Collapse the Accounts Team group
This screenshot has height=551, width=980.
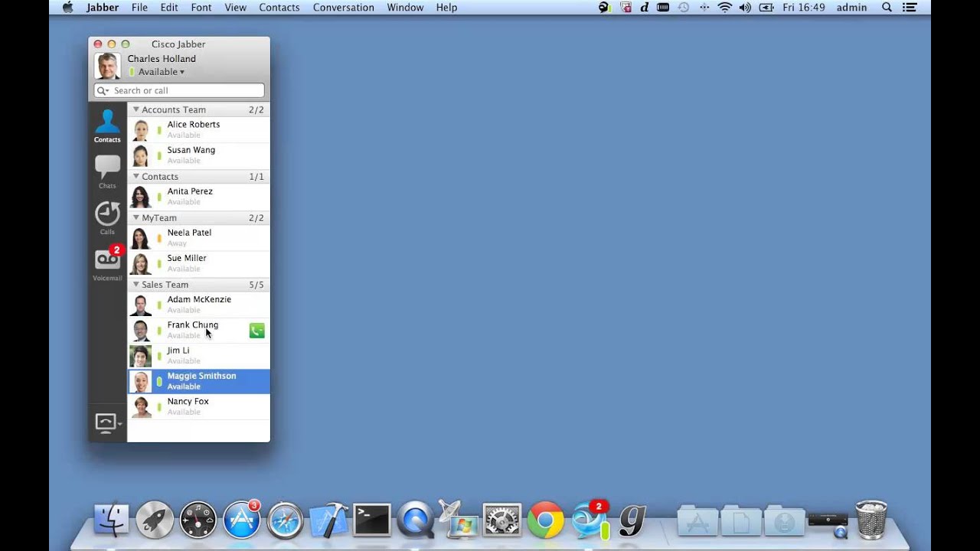(x=136, y=109)
